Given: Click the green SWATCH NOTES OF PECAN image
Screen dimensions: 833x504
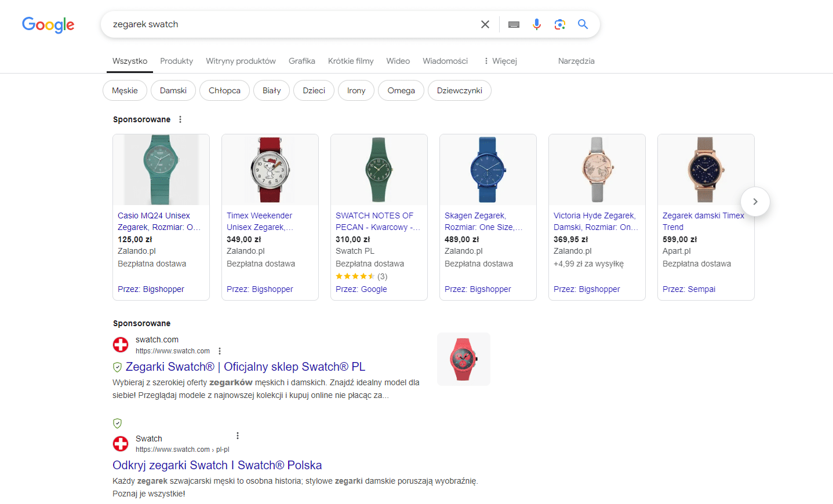Looking at the screenshot, I should 379,170.
